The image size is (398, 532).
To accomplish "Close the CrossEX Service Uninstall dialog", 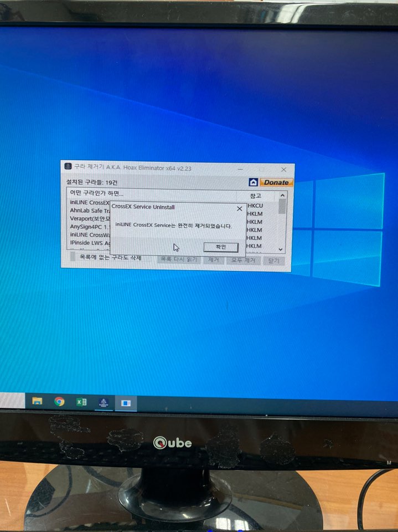I will (x=239, y=209).
